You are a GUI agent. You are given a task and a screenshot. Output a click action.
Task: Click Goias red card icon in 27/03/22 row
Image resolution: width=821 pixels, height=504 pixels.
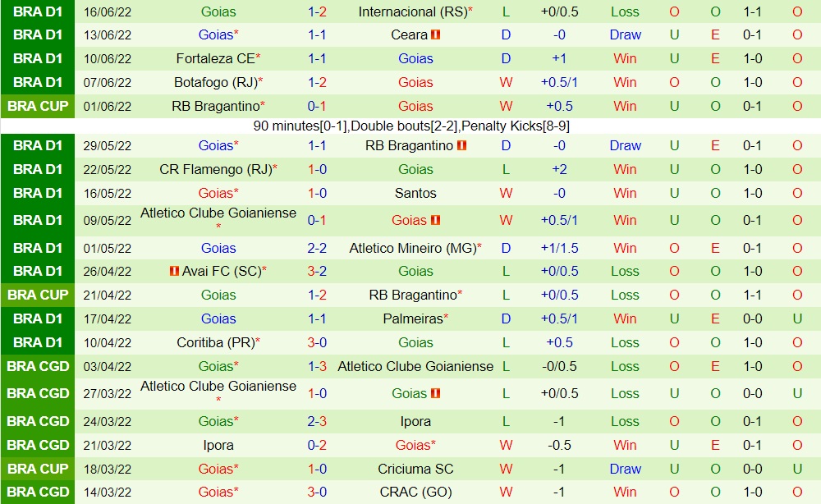[436, 393]
